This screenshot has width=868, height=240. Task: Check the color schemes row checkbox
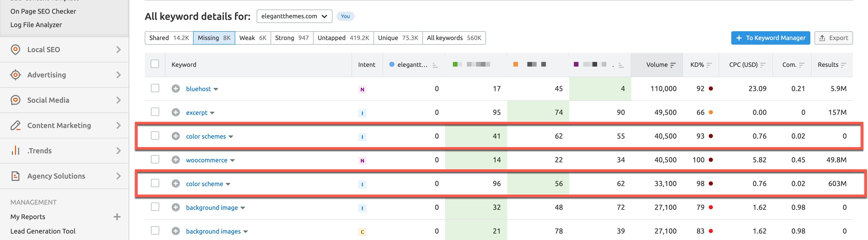(x=155, y=136)
